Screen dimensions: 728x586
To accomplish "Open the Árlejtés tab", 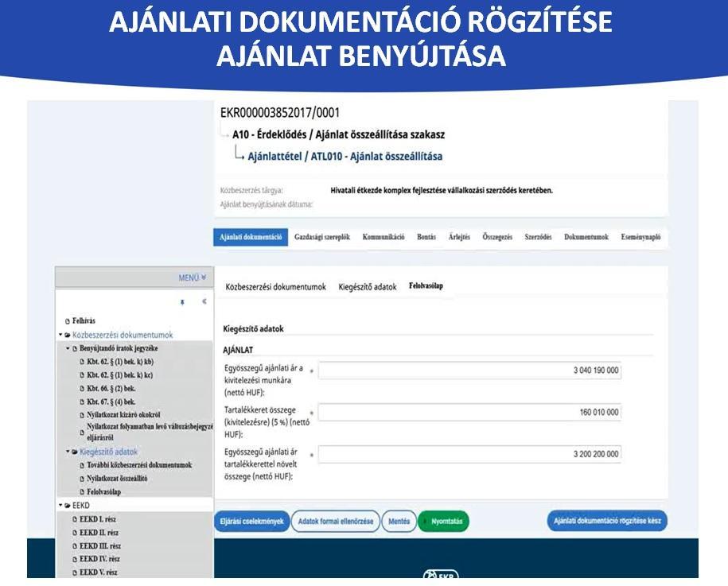I will click(x=459, y=237).
